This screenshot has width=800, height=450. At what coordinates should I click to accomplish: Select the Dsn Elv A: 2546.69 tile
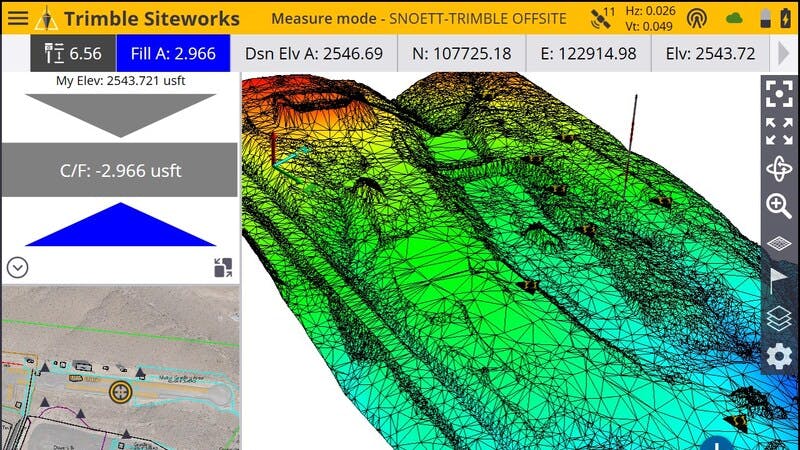[314, 53]
